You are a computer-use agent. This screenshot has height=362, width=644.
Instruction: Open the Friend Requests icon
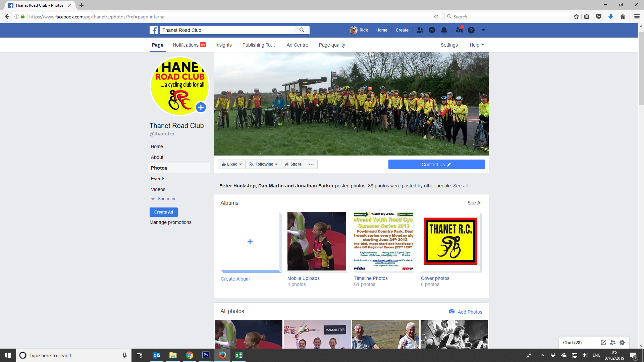[x=420, y=30]
